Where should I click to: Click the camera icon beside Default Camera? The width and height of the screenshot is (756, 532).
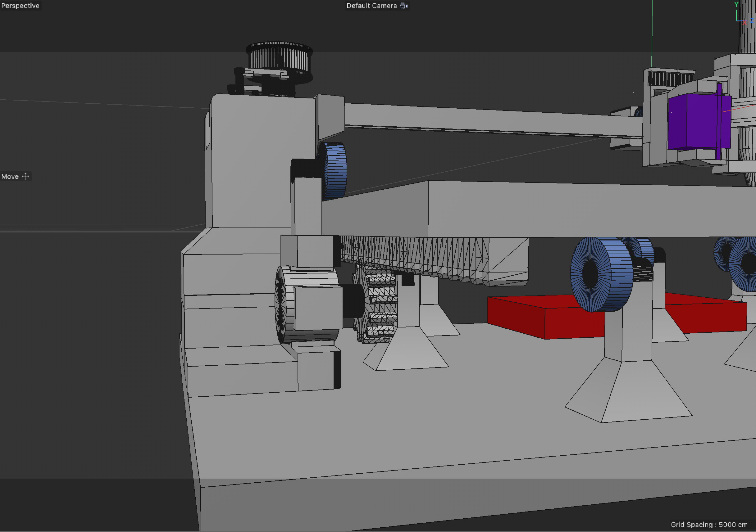404,6
